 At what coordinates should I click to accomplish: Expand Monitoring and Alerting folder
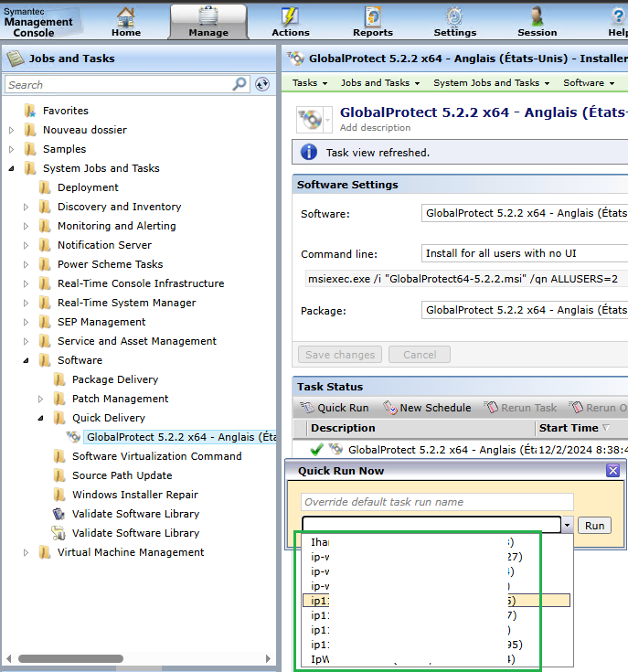(x=27, y=226)
